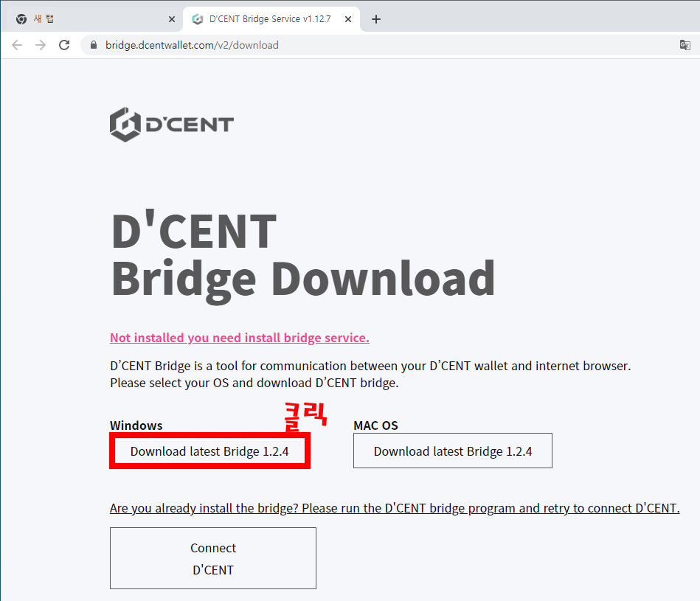This screenshot has width=700, height=601.
Task: Click the 'Windows' heading text
Action: click(x=136, y=425)
